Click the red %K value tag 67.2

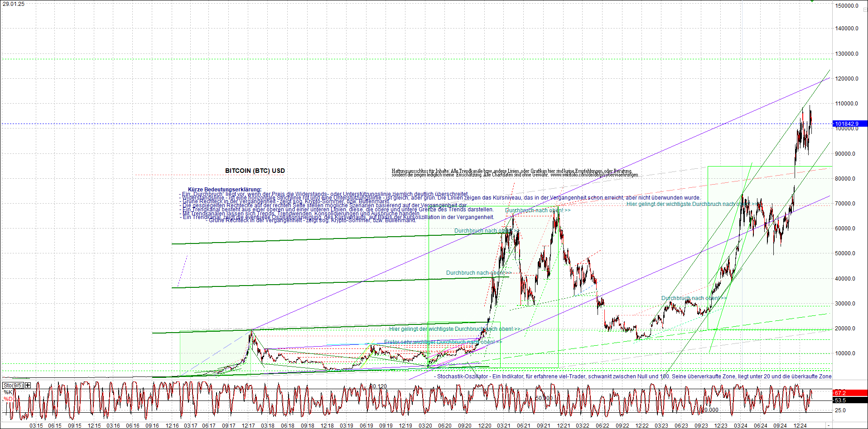pyautogui.click(x=850, y=393)
